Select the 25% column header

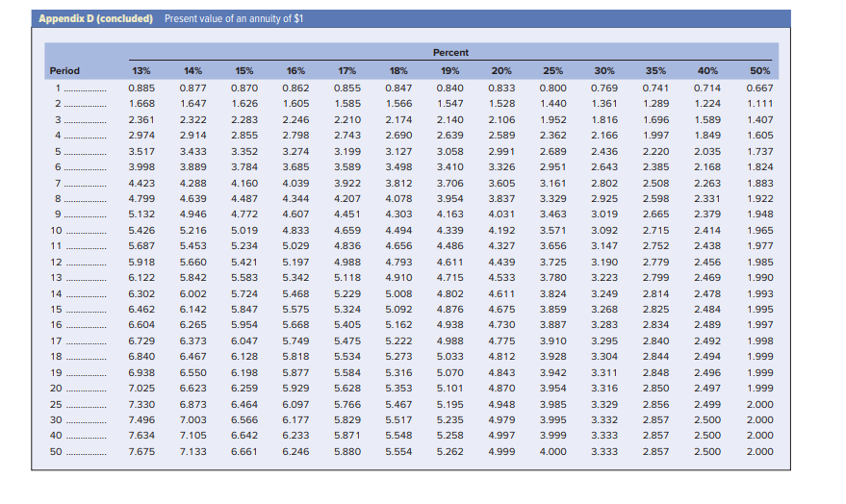point(553,70)
